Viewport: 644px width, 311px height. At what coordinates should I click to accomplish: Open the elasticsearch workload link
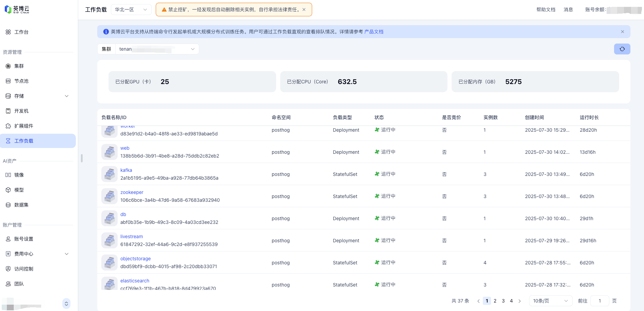[135, 281]
